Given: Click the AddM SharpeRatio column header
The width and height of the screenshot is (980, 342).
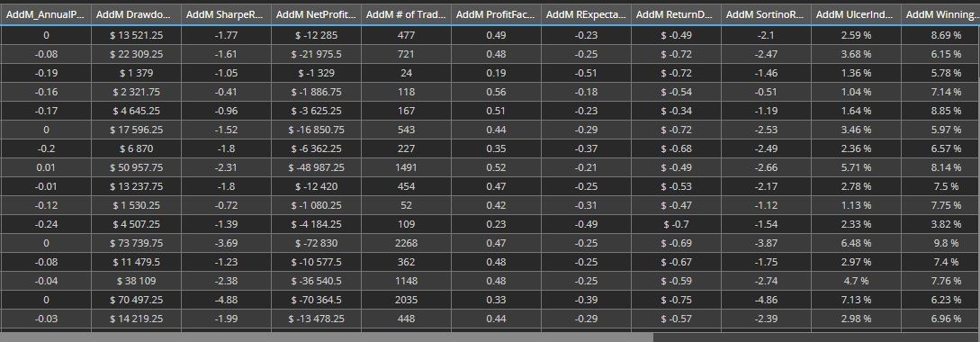Looking at the screenshot, I should [x=226, y=13].
